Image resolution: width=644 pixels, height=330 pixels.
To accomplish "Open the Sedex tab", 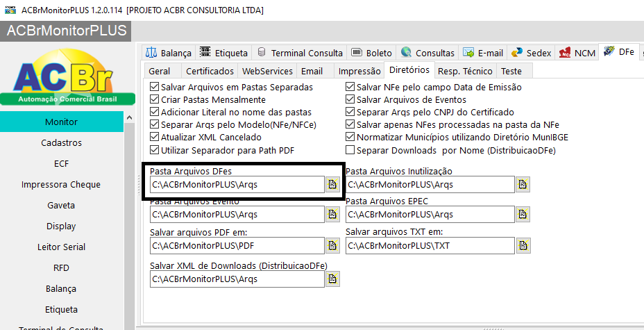I will click(x=531, y=53).
